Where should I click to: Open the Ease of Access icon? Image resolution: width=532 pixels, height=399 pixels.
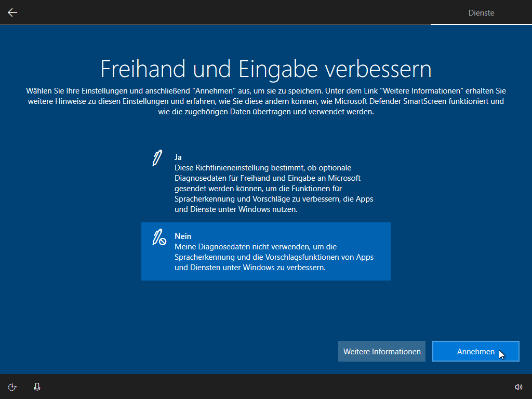click(12, 387)
